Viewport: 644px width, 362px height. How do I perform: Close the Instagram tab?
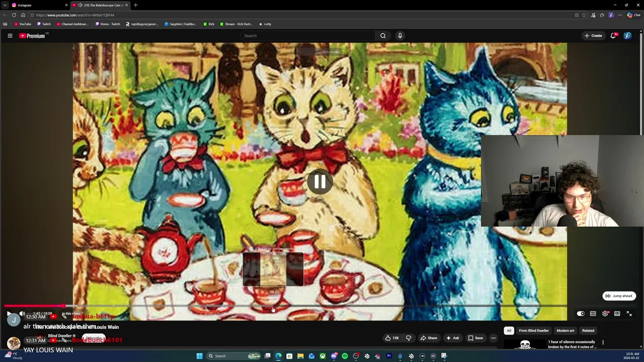(66, 5)
